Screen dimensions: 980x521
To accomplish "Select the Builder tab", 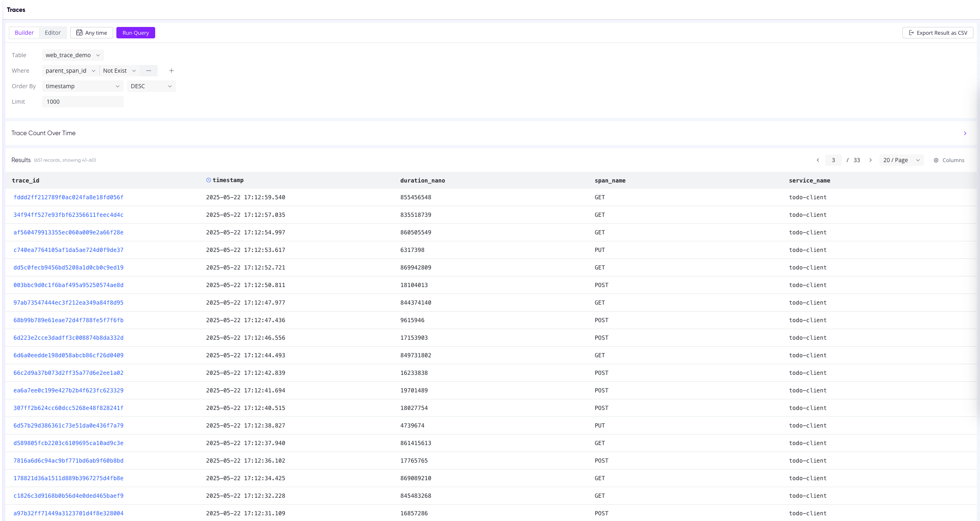I will coord(24,33).
